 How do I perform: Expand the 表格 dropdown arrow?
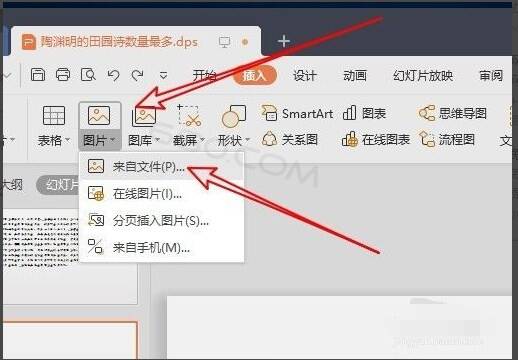(x=67, y=140)
